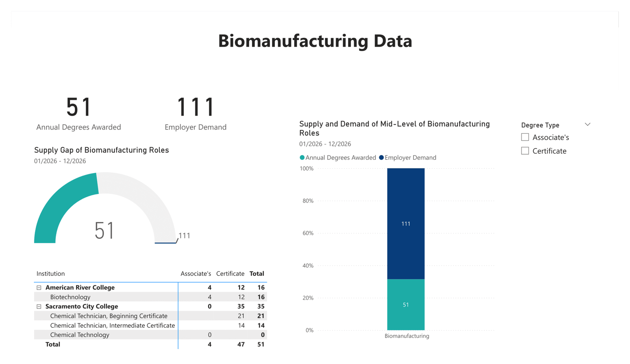The height and width of the screenshot is (364, 630).
Task: Click the Employer Demand legend dot
Action: tap(381, 158)
